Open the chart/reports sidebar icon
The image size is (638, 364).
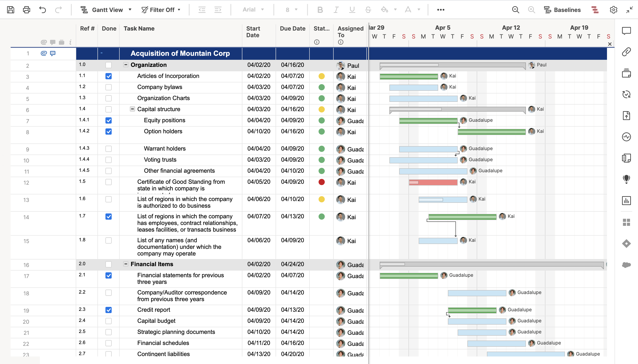626,201
